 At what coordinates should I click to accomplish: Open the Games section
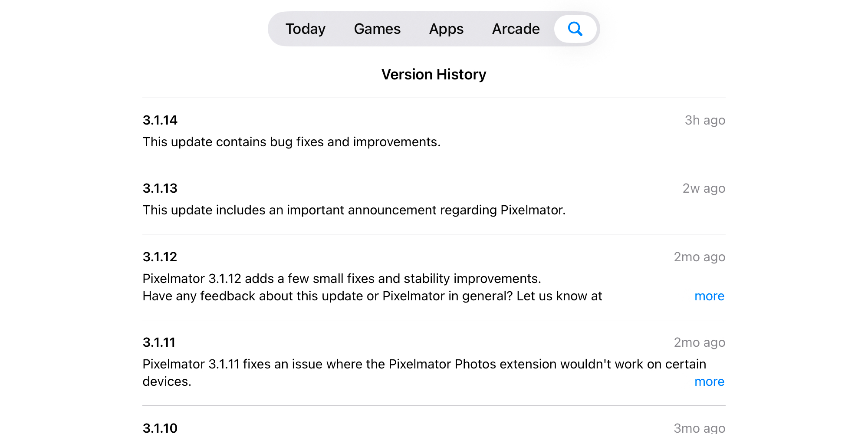(377, 29)
